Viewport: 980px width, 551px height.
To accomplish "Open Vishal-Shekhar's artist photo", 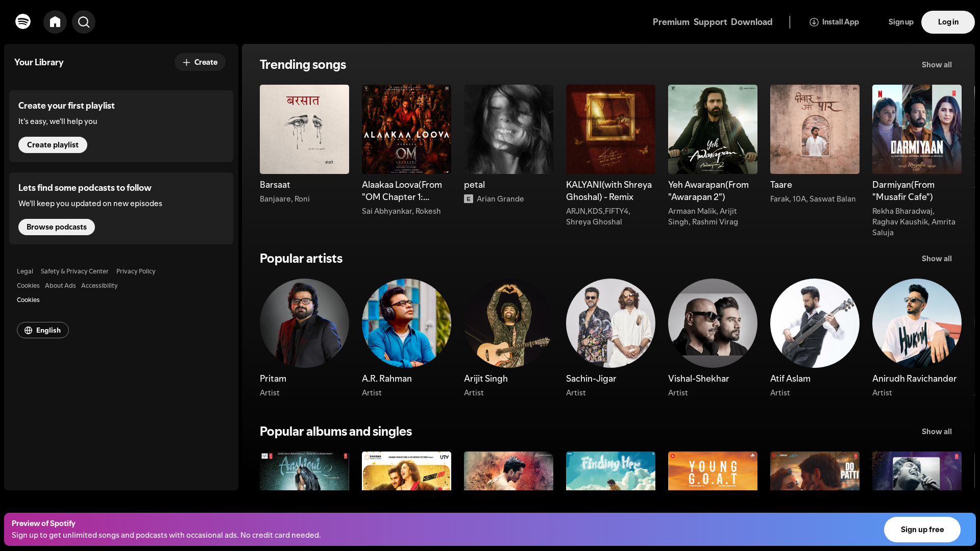I will point(713,323).
